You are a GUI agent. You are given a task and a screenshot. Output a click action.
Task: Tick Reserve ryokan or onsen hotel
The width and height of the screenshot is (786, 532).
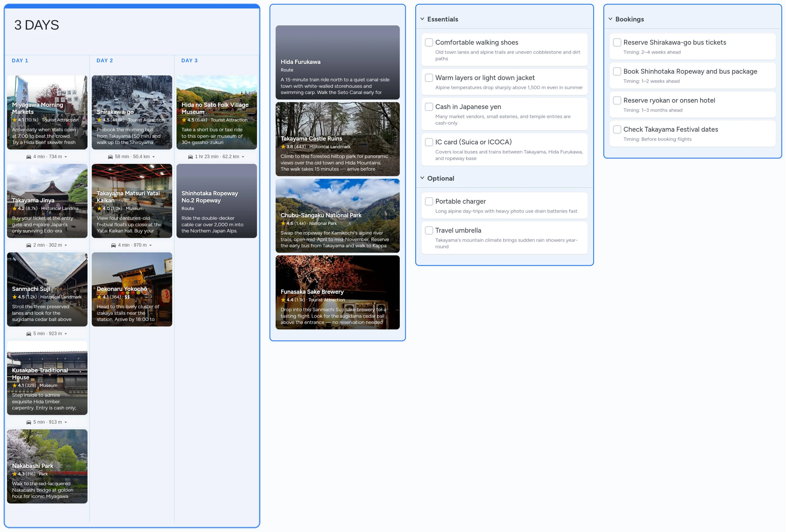617,100
